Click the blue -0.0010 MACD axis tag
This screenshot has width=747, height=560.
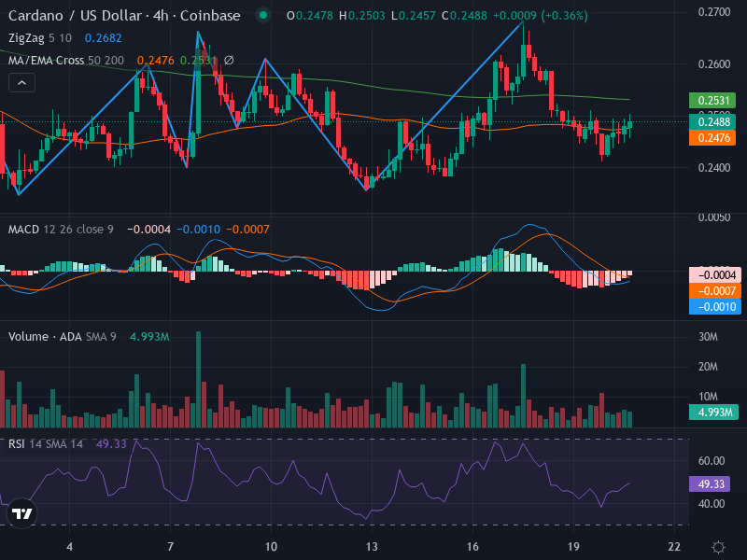coord(715,307)
